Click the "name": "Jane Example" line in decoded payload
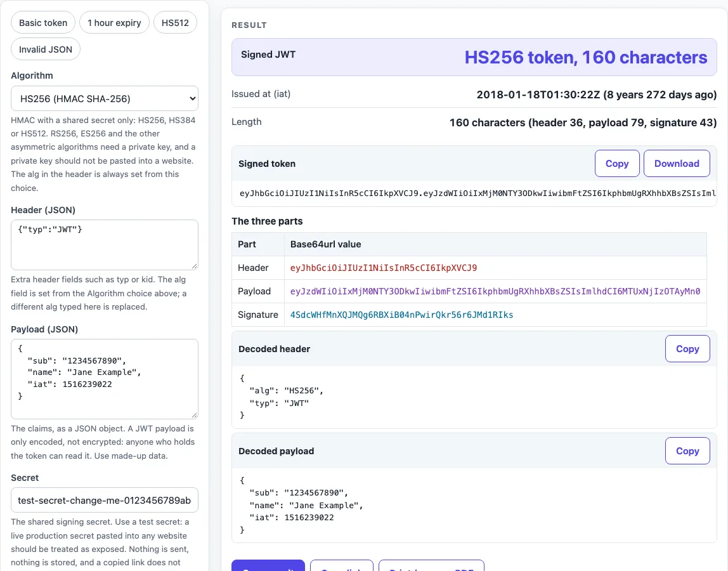This screenshot has width=728, height=571. 306,506
